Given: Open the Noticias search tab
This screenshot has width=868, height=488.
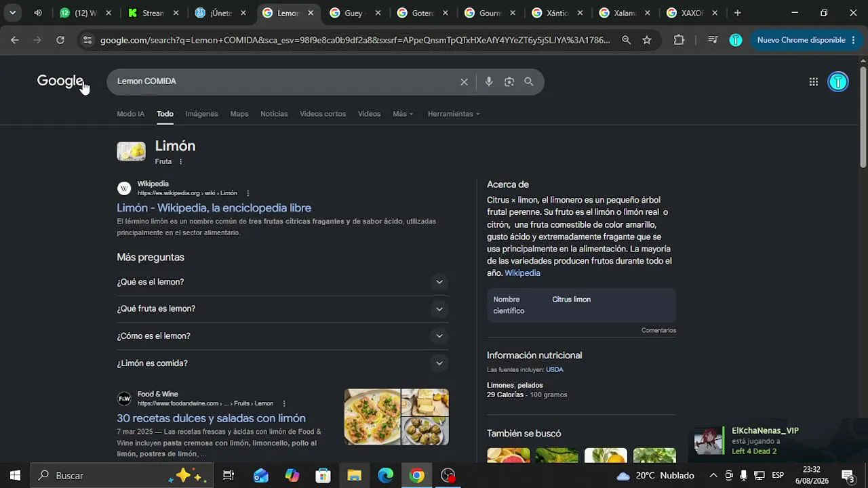Looking at the screenshot, I should click(274, 114).
